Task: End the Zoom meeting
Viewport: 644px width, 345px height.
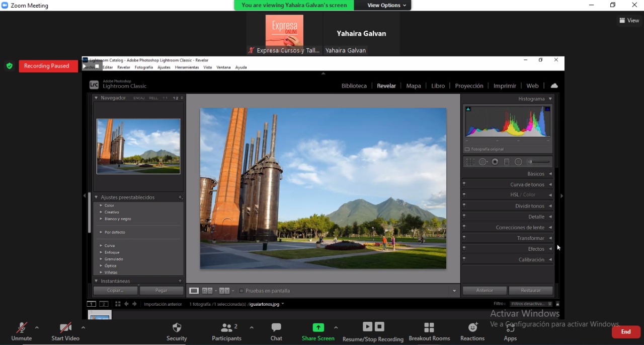Action: (626, 332)
